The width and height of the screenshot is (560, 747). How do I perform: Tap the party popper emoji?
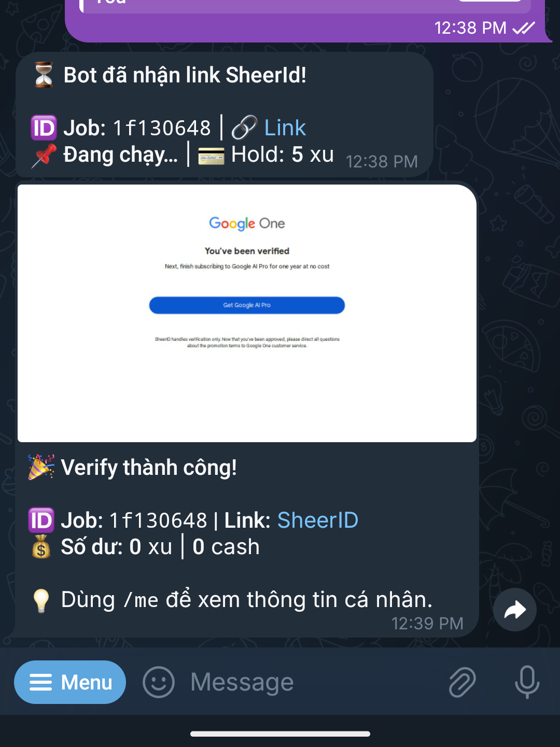pos(41,467)
